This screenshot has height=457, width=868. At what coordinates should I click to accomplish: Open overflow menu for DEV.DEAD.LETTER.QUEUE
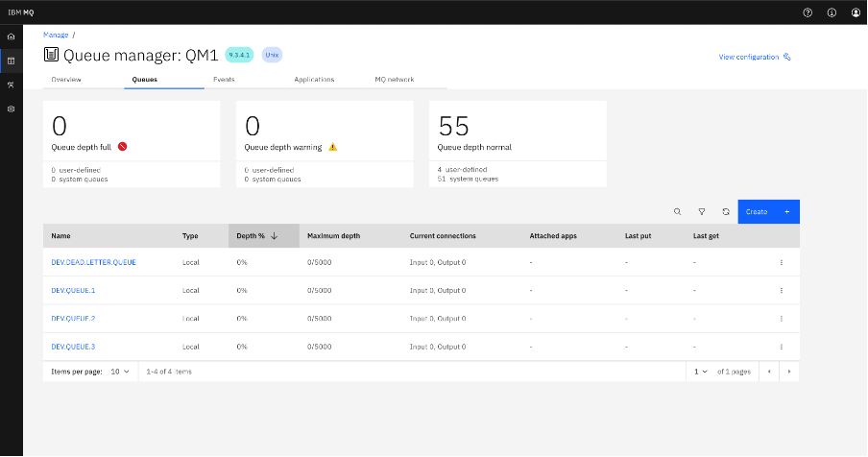(x=781, y=262)
